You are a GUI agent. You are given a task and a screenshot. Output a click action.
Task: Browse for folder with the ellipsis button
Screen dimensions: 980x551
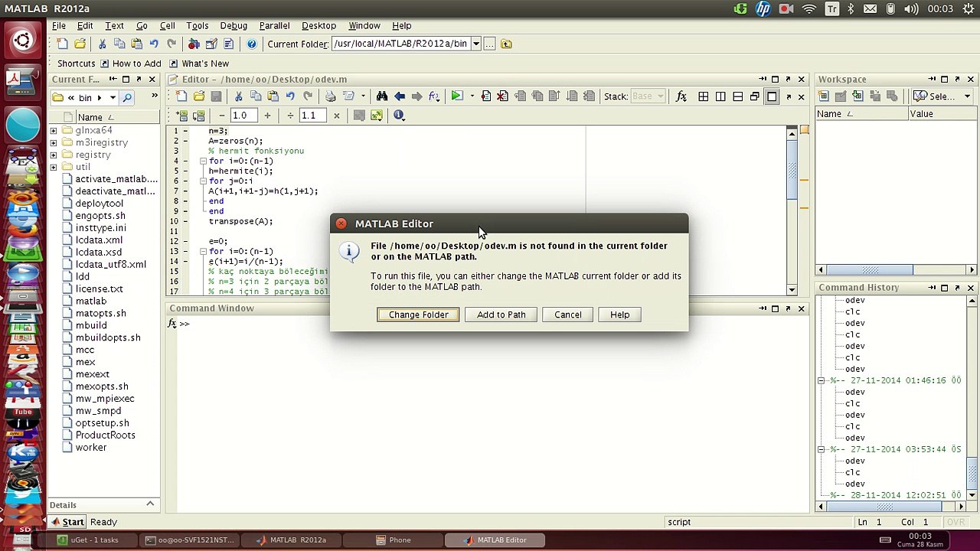point(489,44)
